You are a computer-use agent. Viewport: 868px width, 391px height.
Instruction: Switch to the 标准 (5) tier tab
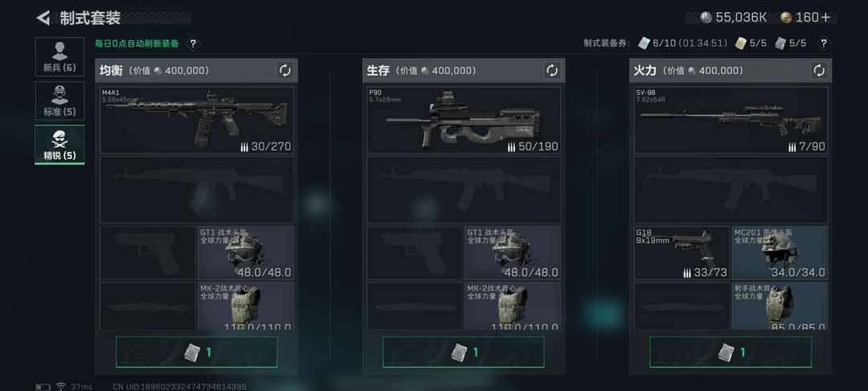[59, 101]
